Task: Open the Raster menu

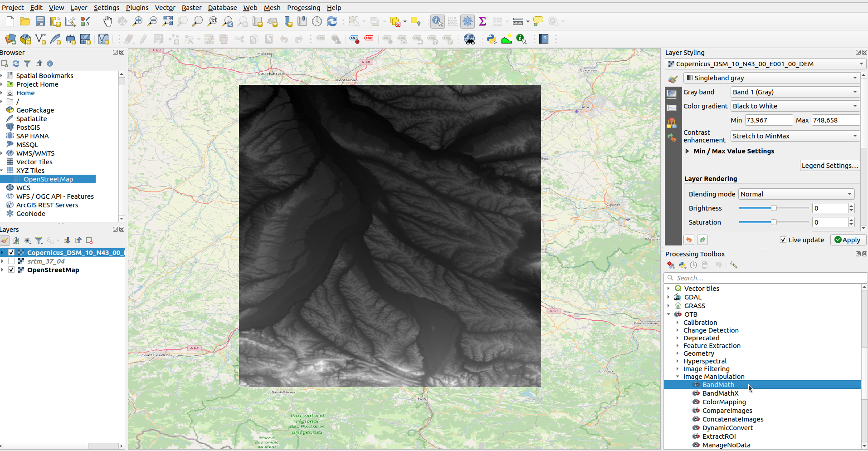Action: pos(191,8)
